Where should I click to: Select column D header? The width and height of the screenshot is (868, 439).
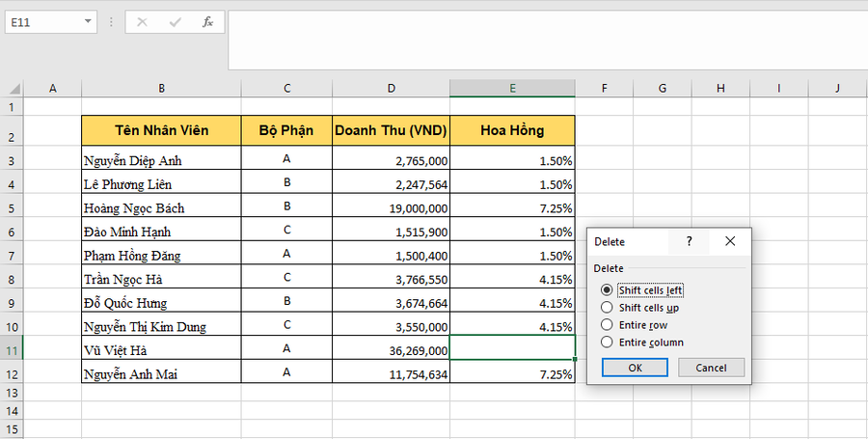point(392,88)
